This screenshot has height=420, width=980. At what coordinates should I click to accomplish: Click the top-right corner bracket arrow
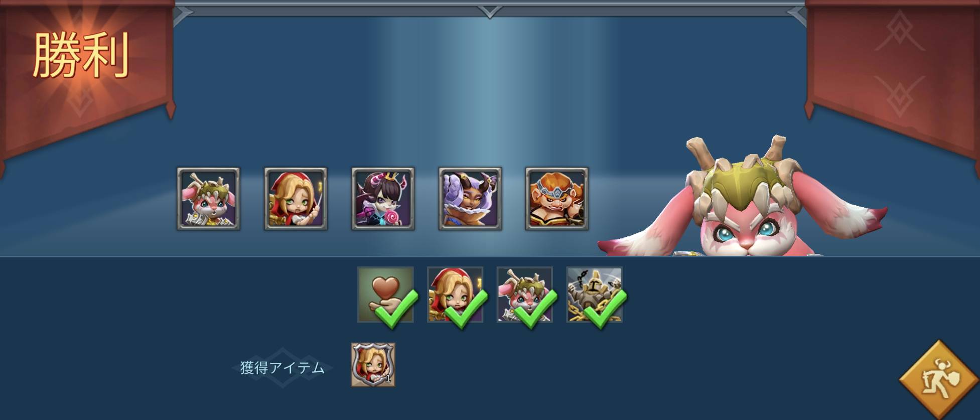(x=797, y=14)
